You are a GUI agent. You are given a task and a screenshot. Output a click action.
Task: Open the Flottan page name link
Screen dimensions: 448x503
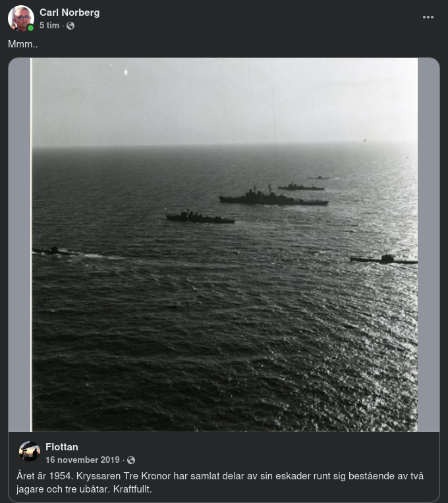62,447
